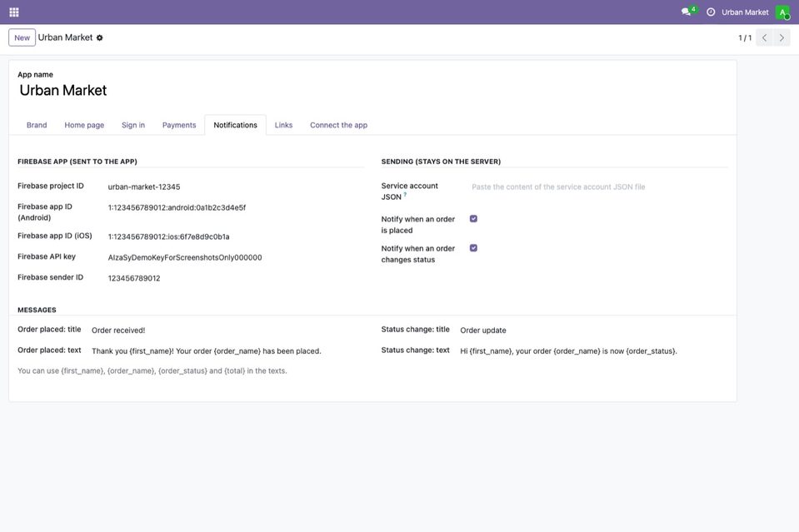Select the Notifications tab
Screen dimensions: 799x532
(x=236, y=125)
